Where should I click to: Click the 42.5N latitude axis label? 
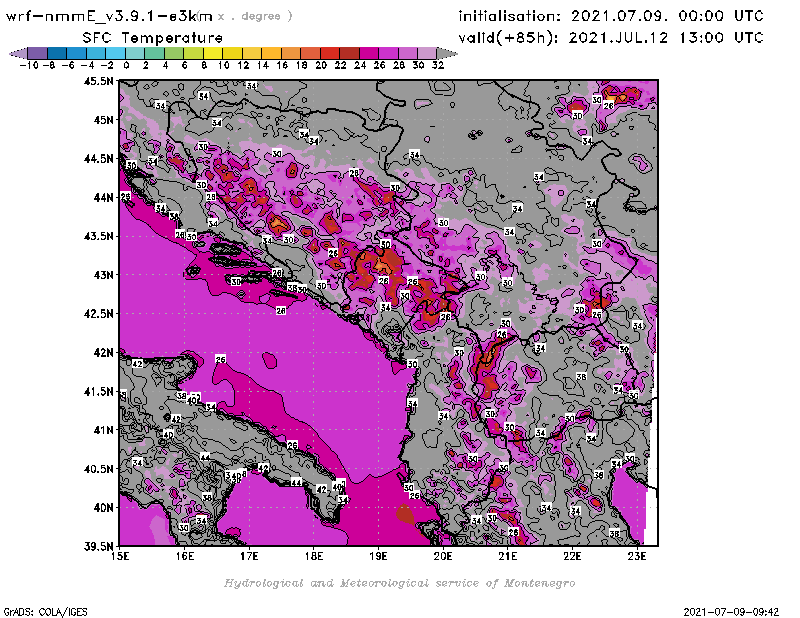[98, 314]
